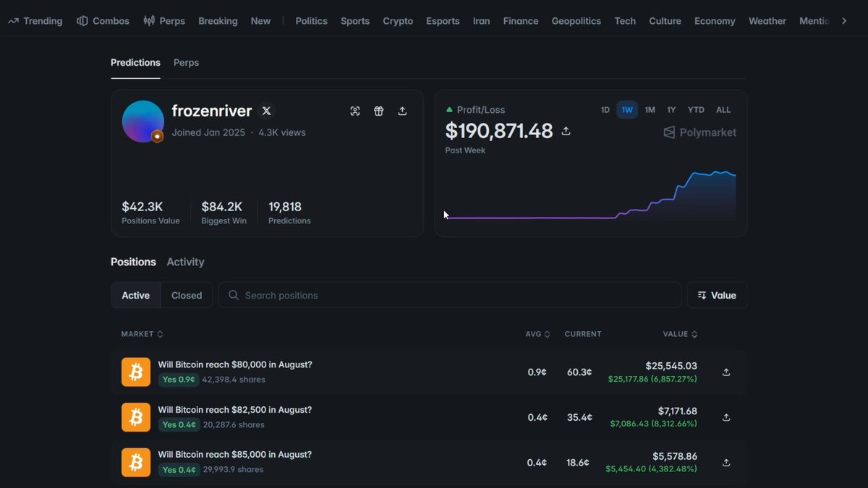Share Profit/Loss via icon beside $190,871.48
Viewport: 868px width, 488px height.
tap(566, 131)
